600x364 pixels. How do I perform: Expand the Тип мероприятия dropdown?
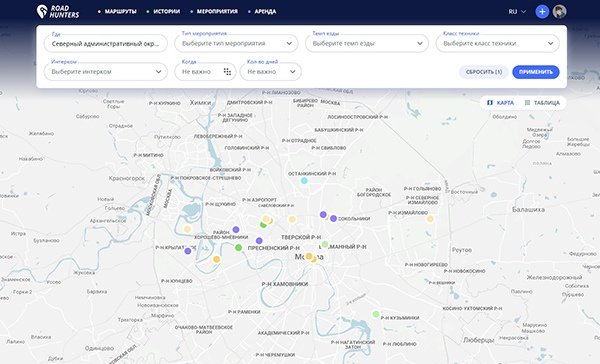click(x=236, y=43)
